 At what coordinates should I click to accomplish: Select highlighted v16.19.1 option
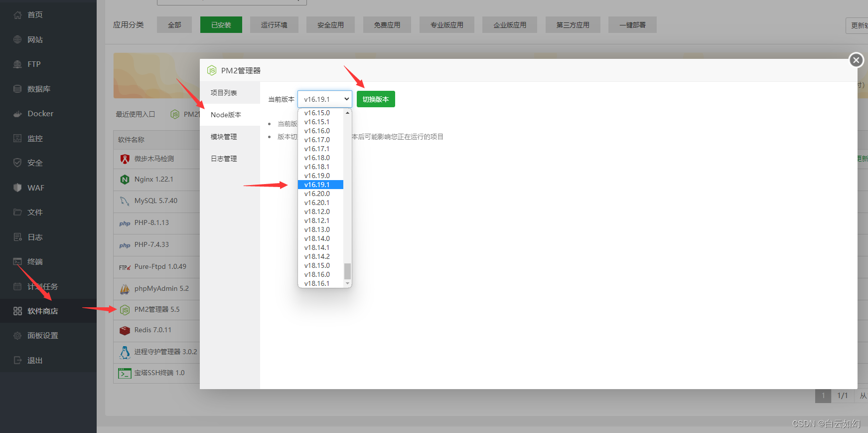tap(320, 185)
